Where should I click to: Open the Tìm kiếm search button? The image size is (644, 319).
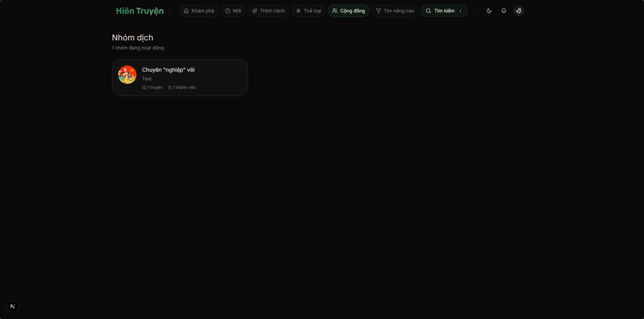[441, 11]
